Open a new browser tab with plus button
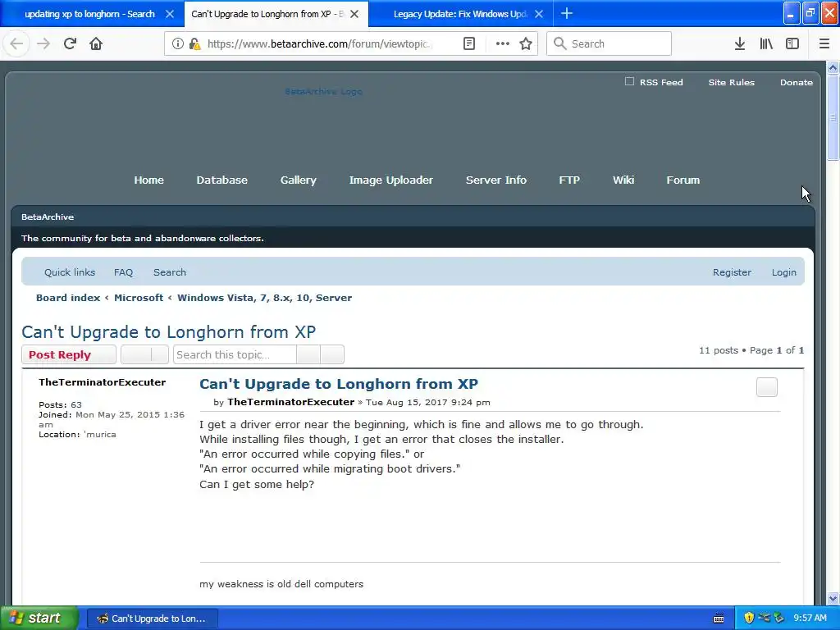The image size is (840, 630). click(567, 13)
